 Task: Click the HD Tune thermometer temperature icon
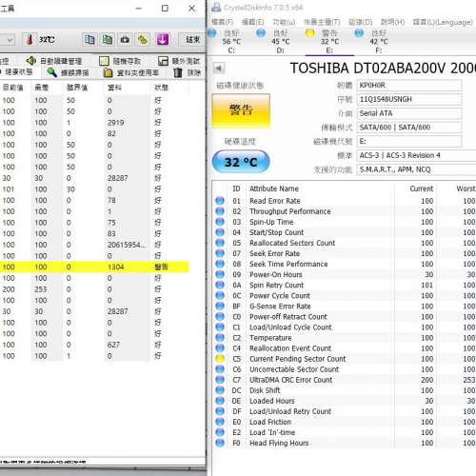click(x=30, y=40)
